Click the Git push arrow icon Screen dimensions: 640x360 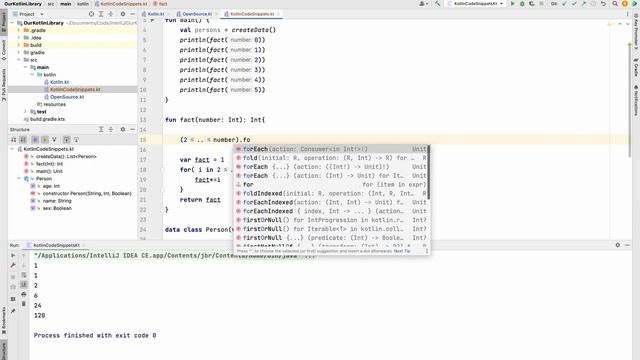(584, 4)
